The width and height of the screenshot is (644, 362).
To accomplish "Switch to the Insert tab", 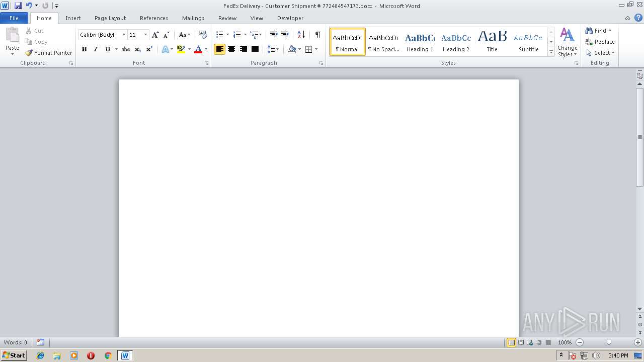I will (73, 18).
